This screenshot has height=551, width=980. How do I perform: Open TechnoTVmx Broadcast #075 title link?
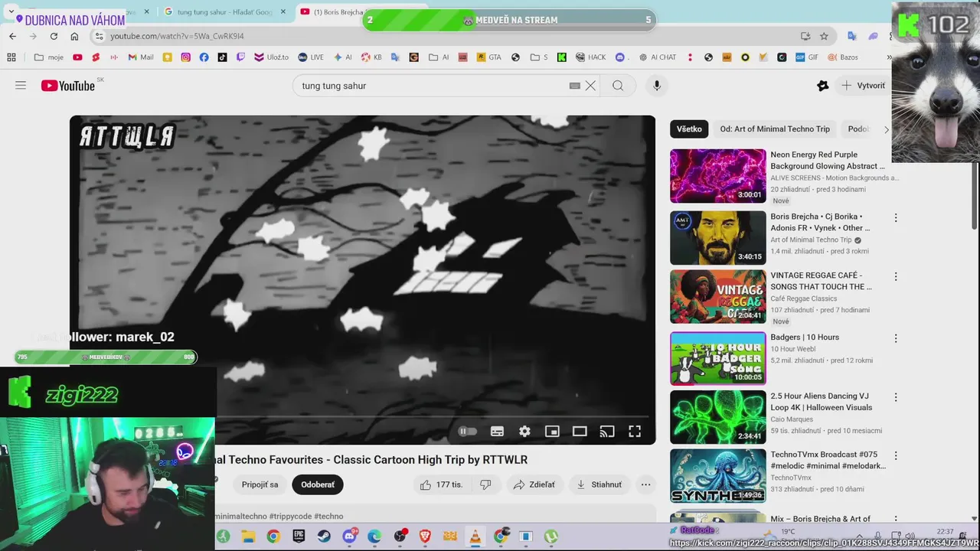coord(828,460)
